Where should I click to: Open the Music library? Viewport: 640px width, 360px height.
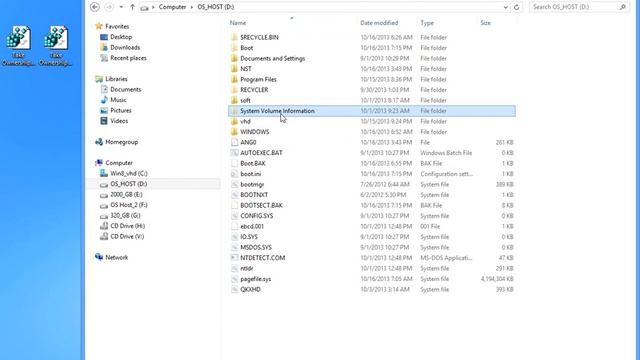[118, 100]
